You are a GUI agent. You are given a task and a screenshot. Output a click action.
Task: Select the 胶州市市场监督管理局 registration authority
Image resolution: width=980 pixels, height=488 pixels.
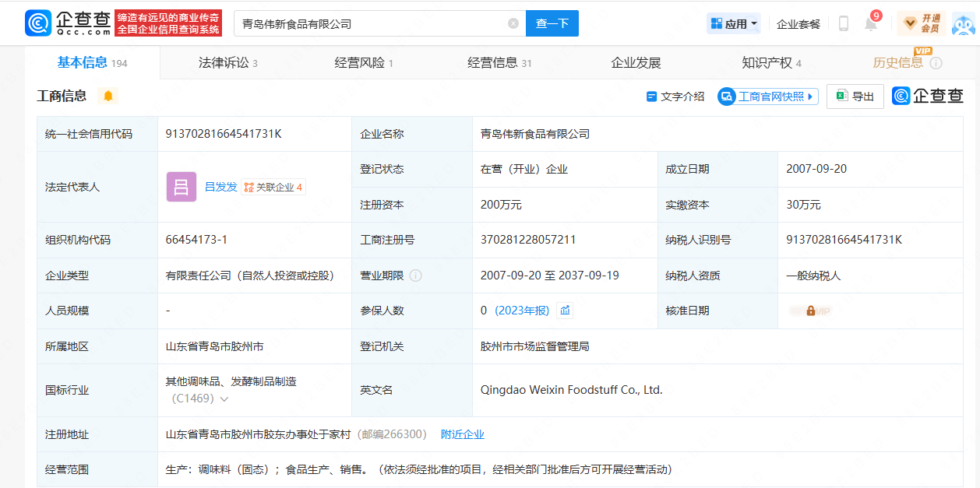pos(535,346)
